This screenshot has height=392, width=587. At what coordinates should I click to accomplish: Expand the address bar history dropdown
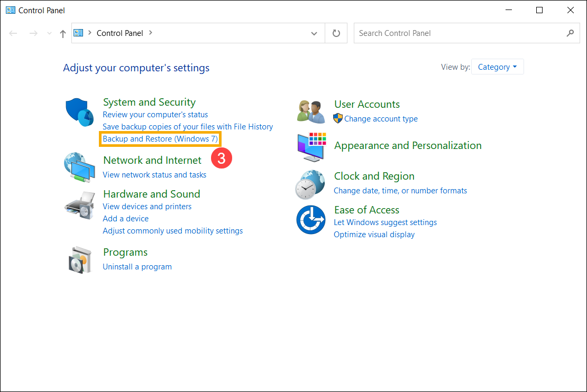pyautogui.click(x=315, y=33)
